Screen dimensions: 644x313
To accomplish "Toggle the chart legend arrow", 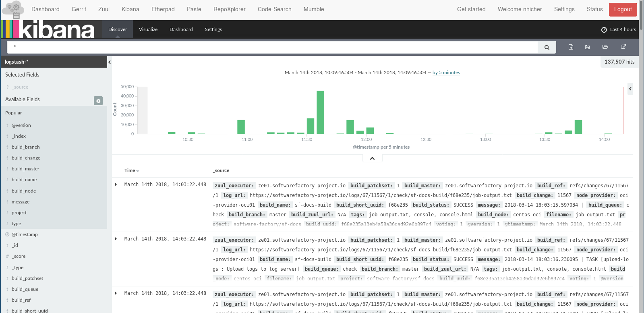I will (x=630, y=89).
